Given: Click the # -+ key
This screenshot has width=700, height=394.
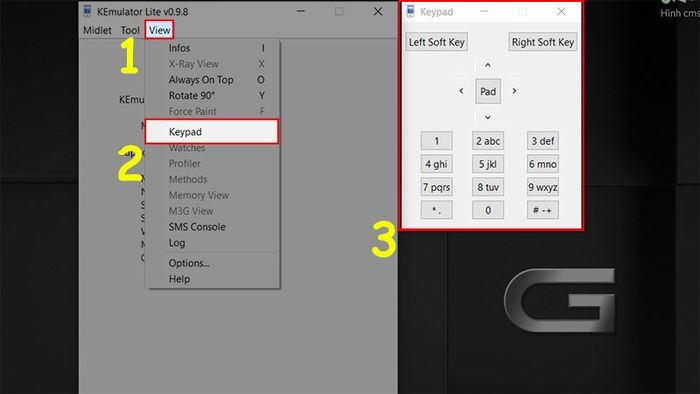Looking at the screenshot, I should [x=542, y=210].
